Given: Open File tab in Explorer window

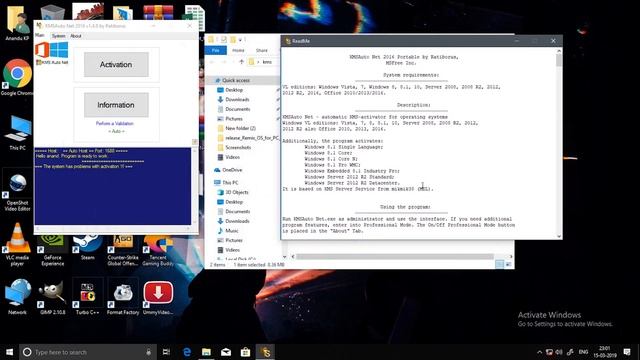Looking at the screenshot, I should click(216, 50).
